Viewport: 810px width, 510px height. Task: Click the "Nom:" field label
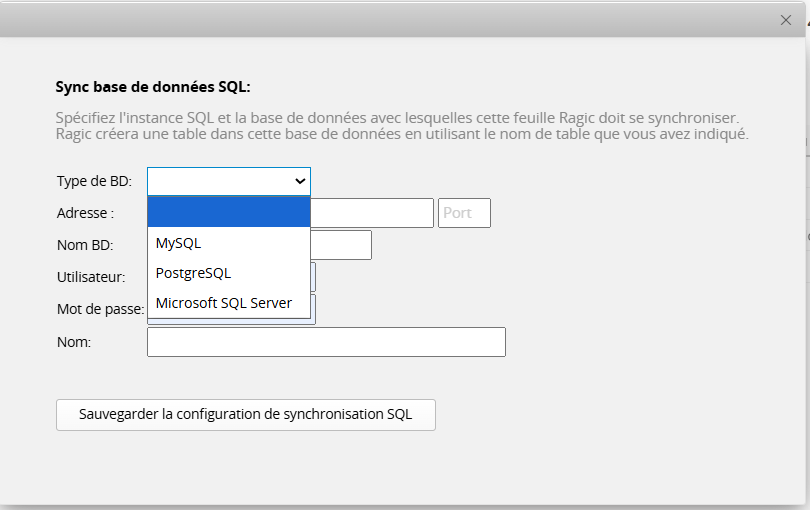(x=74, y=342)
